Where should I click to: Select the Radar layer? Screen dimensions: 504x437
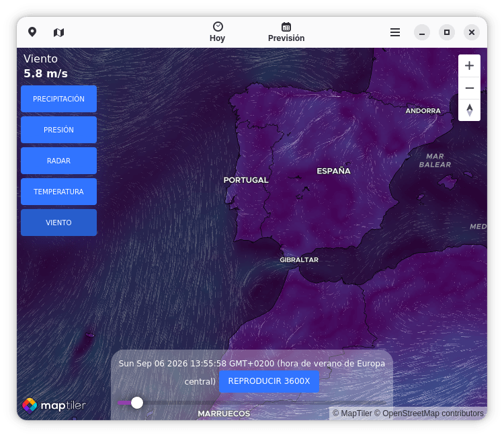pos(59,161)
